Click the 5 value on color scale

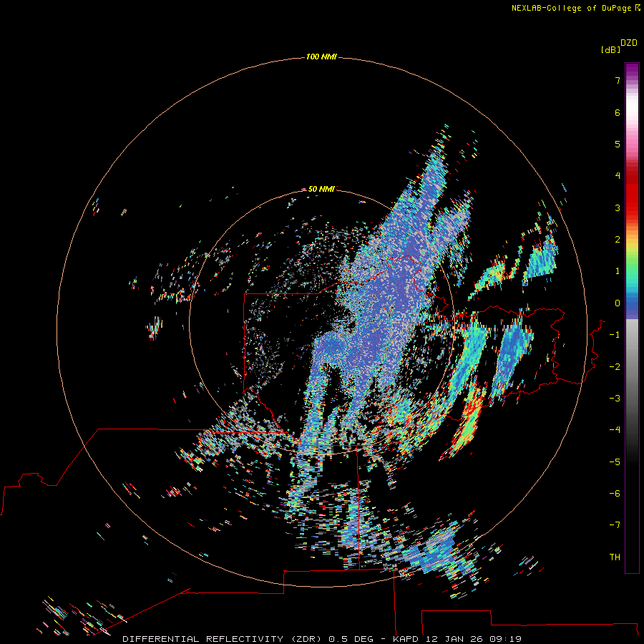point(618,144)
